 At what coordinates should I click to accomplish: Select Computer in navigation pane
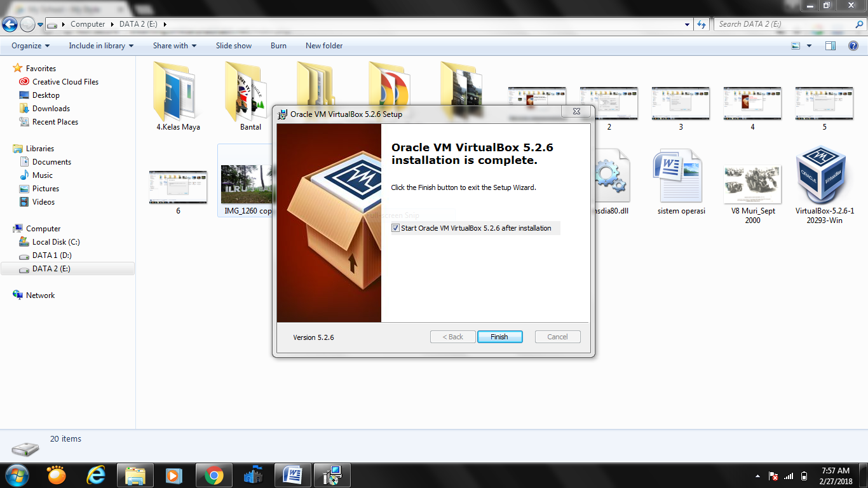point(43,229)
